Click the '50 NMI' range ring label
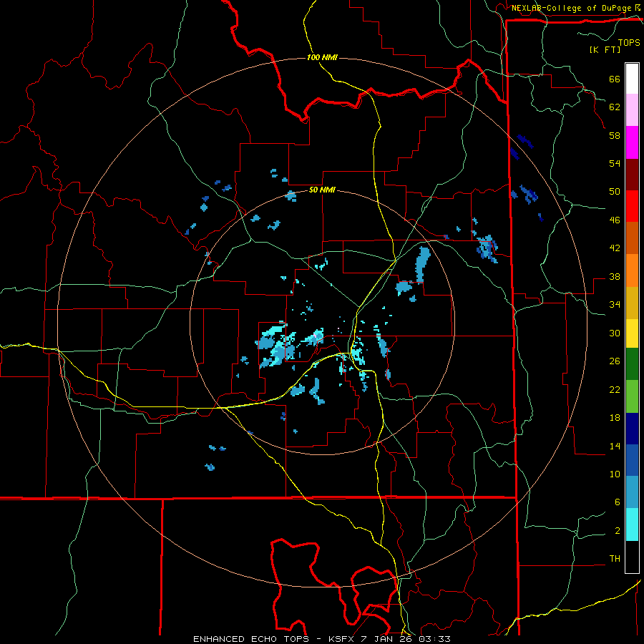This screenshot has width=644, height=644. coord(322,190)
